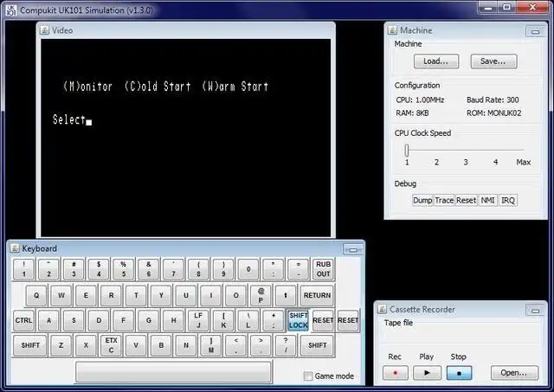Open the Load... machine dialog
Viewport: 554px width, 392px height.
coord(436,61)
